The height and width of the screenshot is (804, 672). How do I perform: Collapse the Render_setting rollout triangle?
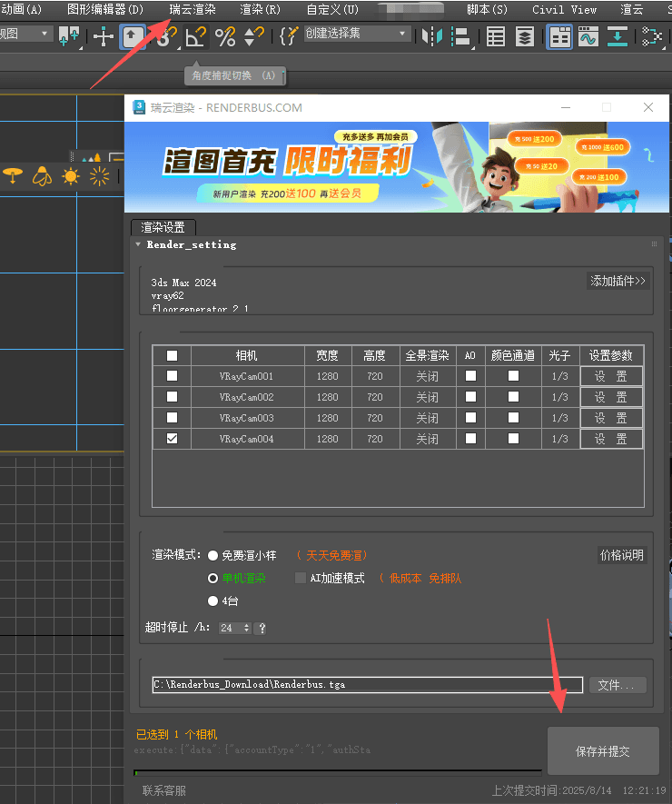(x=138, y=244)
